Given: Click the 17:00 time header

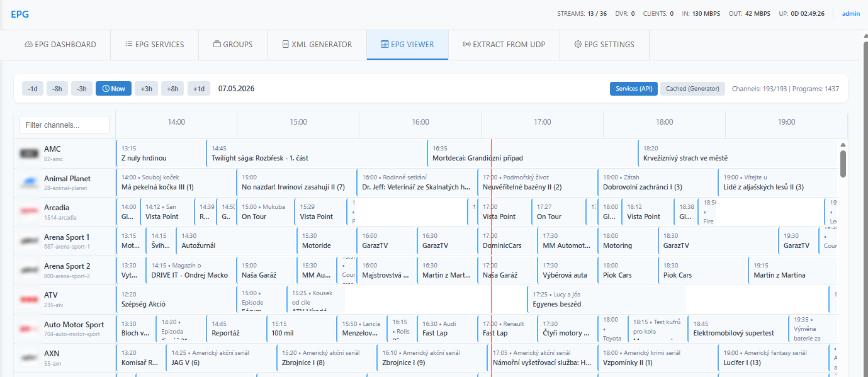Looking at the screenshot, I should (x=542, y=122).
